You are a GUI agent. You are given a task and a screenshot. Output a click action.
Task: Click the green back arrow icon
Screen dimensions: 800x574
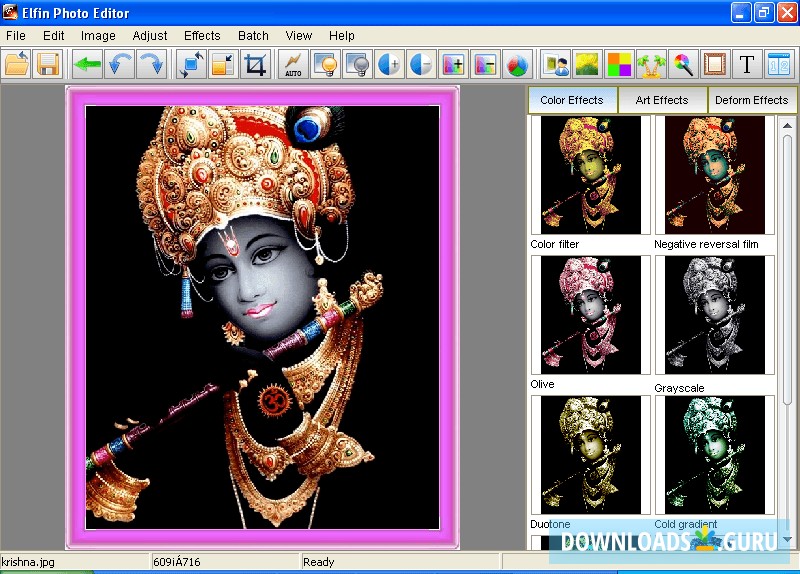coord(88,65)
